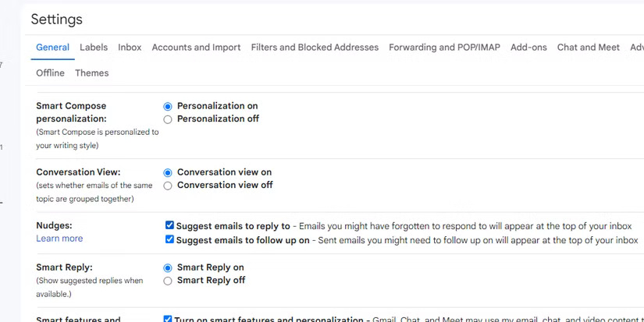Image resolution: width=644 pixels, height=322 pixels.
Task: Open the Add-ons tab
Action: pyautogui.click(x=528, y=48)
